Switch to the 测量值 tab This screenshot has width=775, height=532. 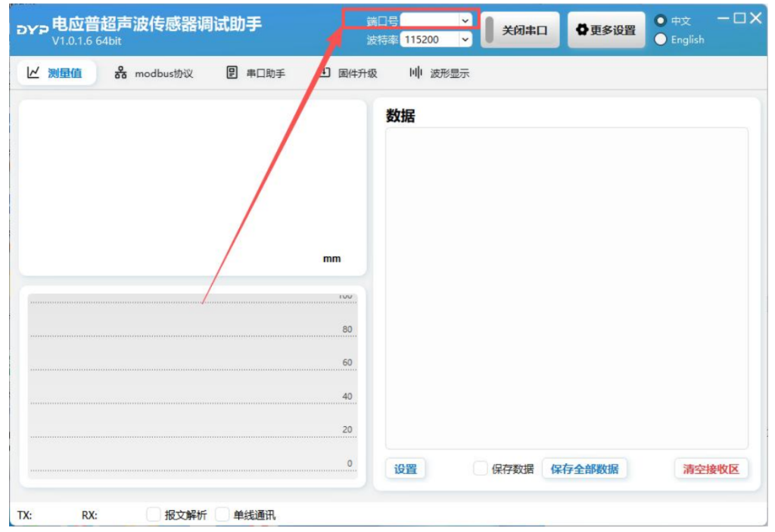(55, 73)
